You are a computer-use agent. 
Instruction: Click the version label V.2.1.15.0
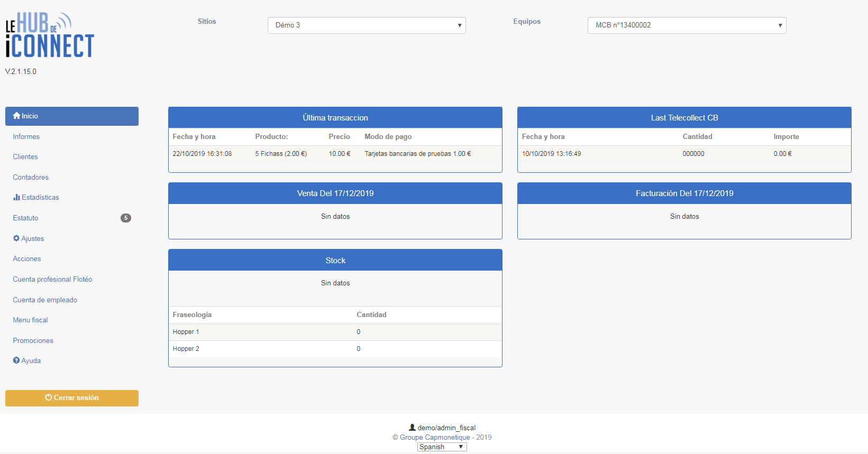point(21,71)
